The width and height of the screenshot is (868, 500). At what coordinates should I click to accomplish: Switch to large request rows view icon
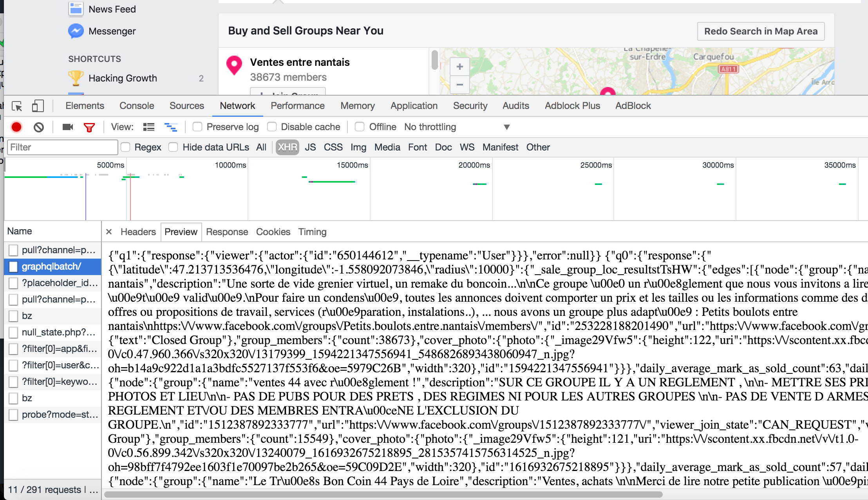click(149, 127)
